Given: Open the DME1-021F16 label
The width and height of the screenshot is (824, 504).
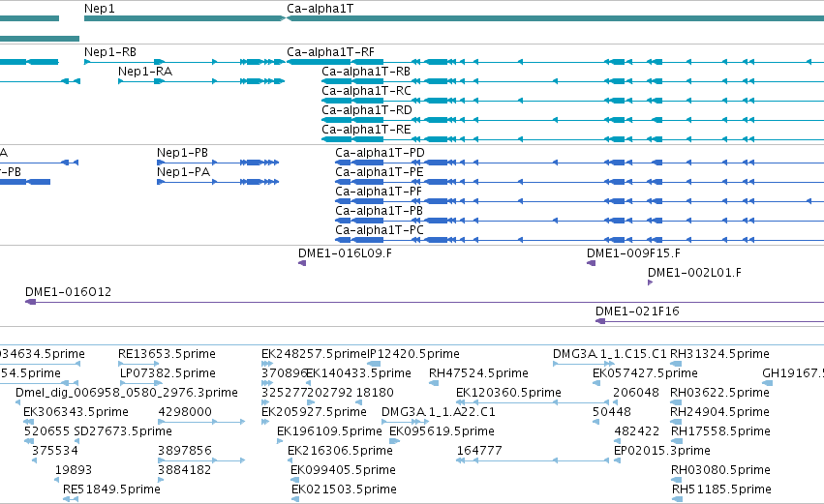Looking at the screenshot, I should click(637, 311).
